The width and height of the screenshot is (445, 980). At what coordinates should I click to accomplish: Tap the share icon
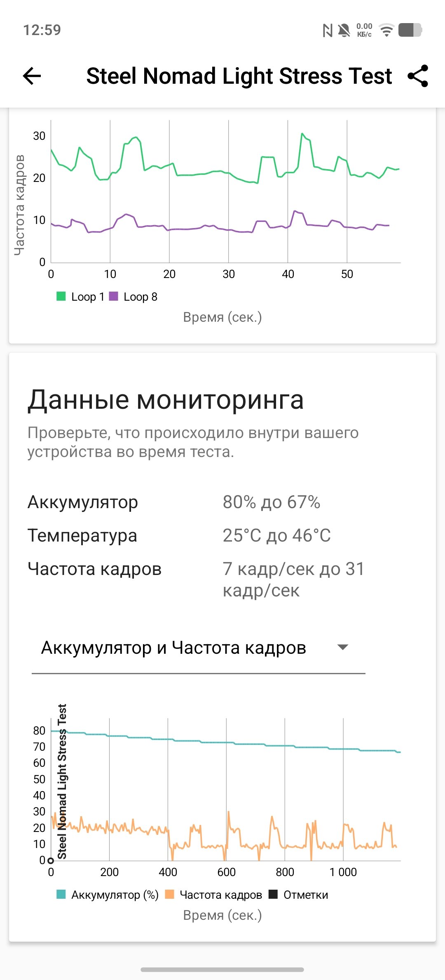click(418, 76)
